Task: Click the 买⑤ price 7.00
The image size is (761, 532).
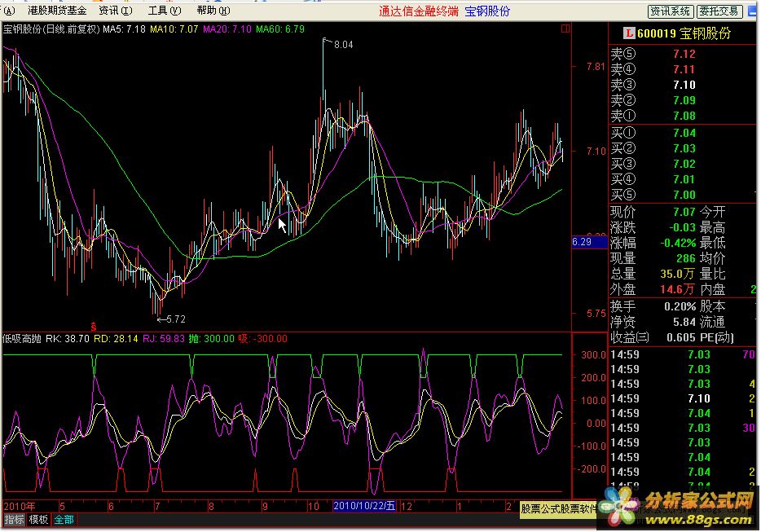Action: (x=684, y=196)
